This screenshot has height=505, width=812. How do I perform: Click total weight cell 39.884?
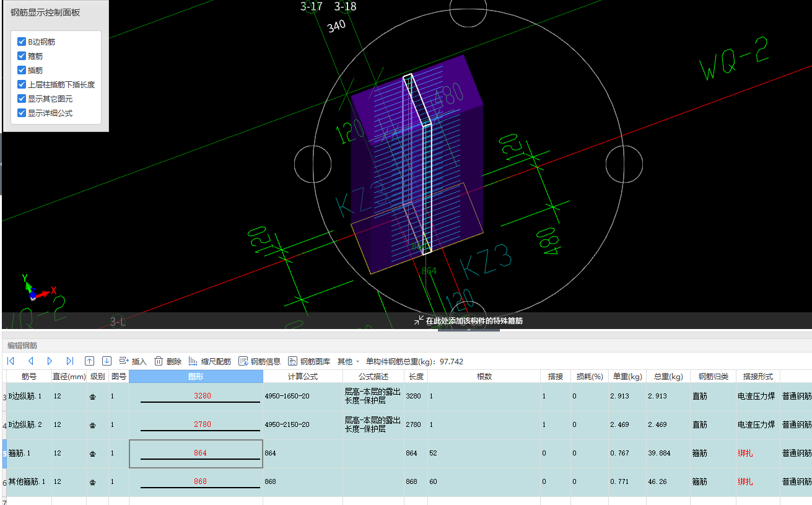pyautogui.click(x=668, y=453)
